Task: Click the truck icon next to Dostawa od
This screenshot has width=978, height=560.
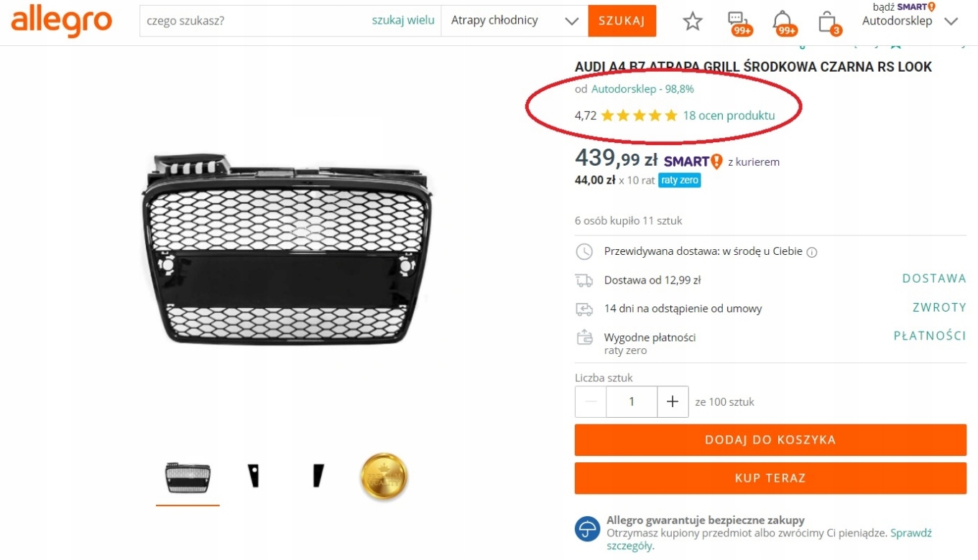Action: coord(584,280)
